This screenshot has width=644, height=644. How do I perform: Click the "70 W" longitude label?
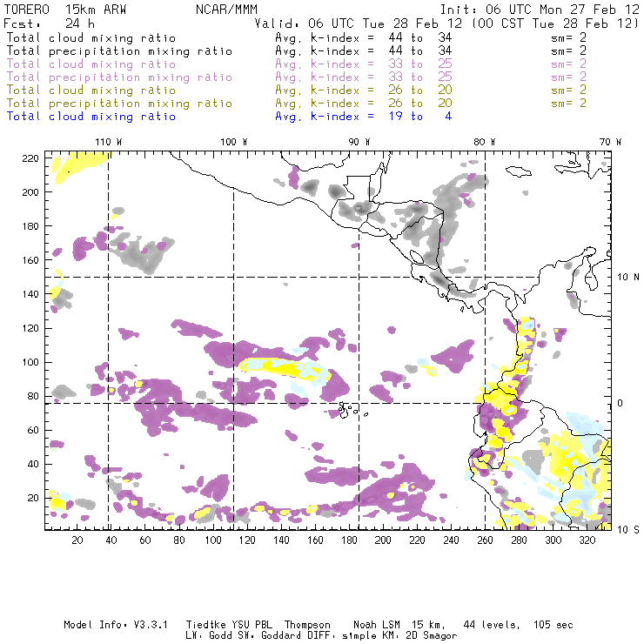[610, 142]
